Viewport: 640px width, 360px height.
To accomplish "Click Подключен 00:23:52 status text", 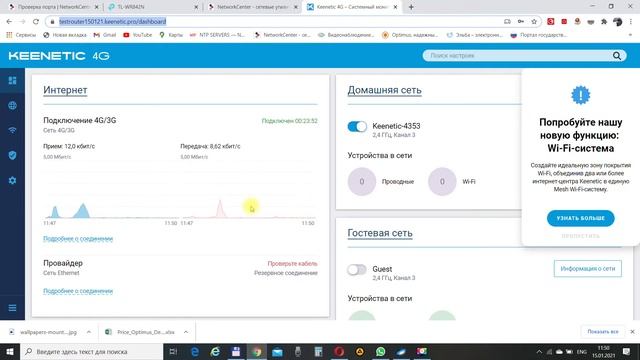I will [289, 121].
